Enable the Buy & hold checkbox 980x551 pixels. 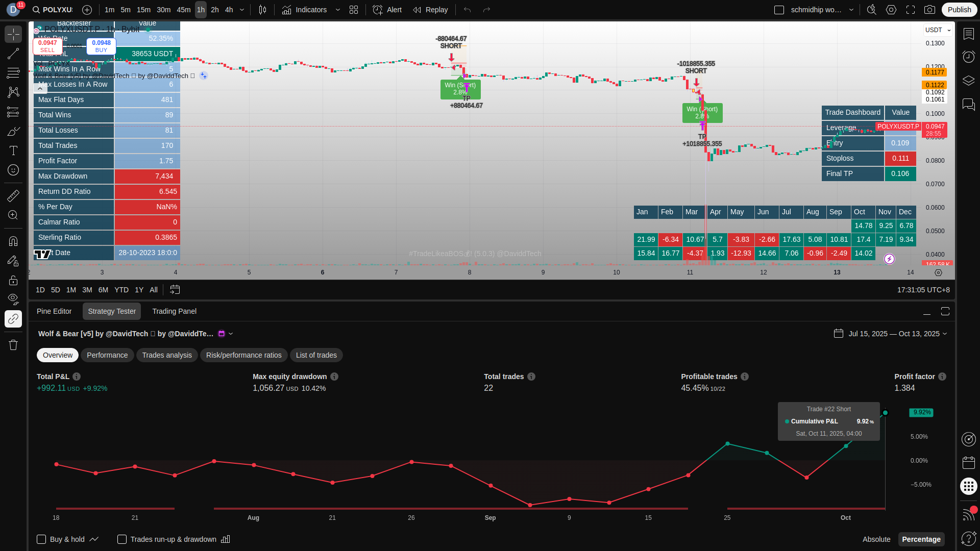41,539
